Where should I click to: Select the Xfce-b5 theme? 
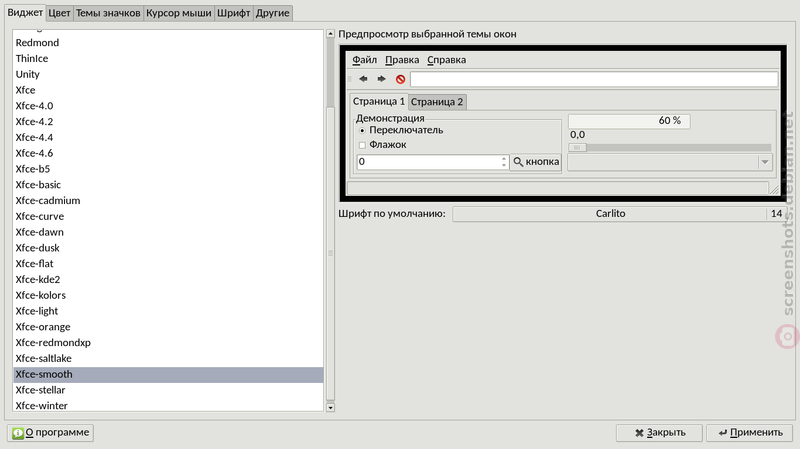pos(168,169)
